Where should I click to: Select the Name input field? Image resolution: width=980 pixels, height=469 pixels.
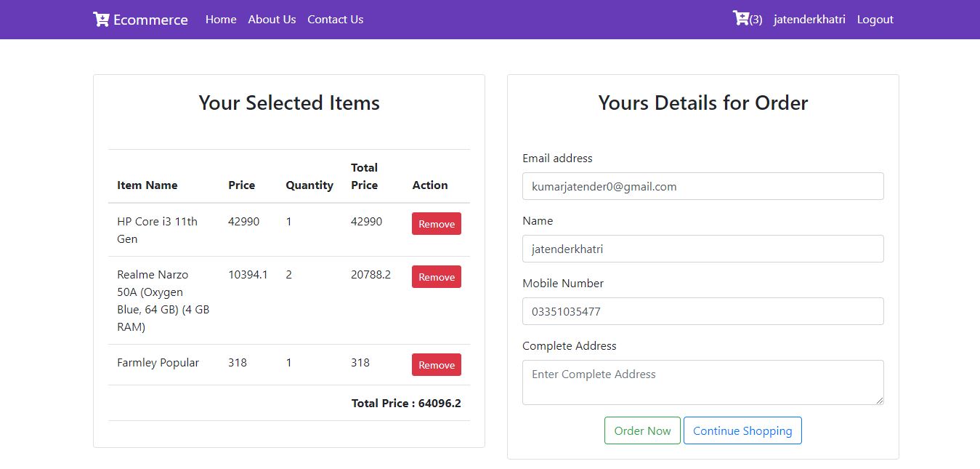702,249
